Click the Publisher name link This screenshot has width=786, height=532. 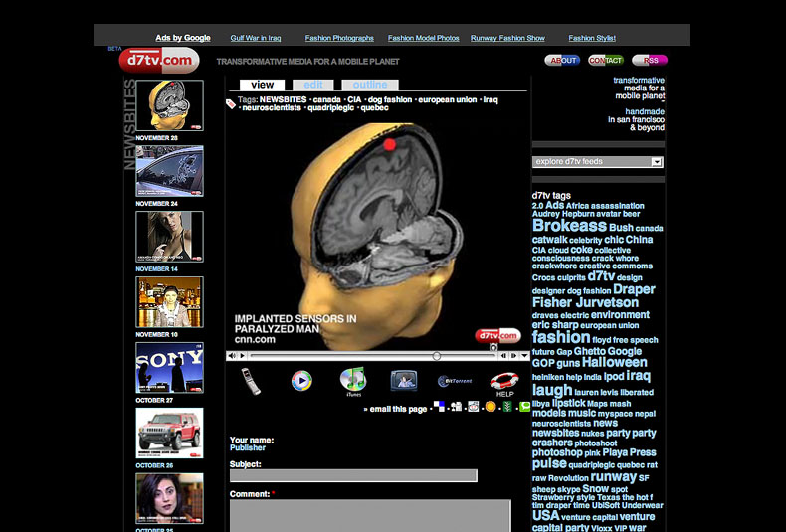click(x=248, y=447)
